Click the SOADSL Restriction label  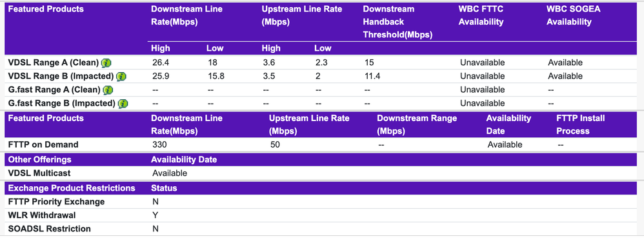pyautogui.click(x=49, y=229)
